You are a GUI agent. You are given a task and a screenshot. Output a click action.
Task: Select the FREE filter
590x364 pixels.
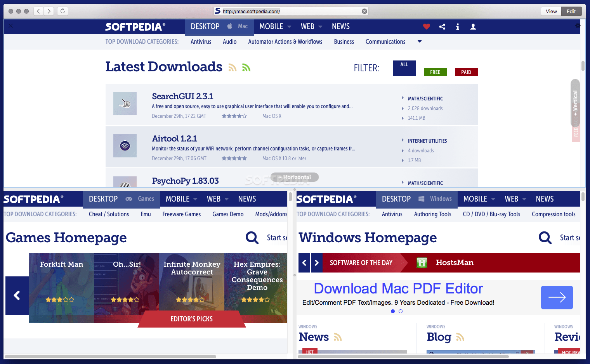(435, 72)
